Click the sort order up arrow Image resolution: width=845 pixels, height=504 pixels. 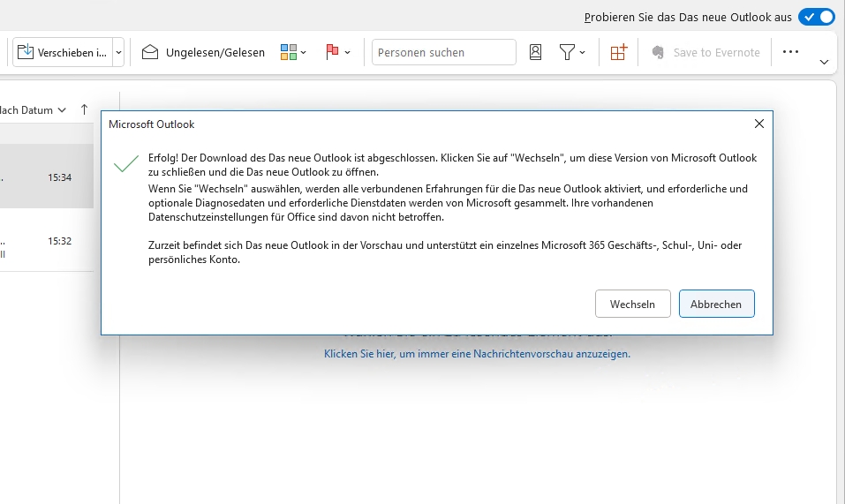[84, 109]
